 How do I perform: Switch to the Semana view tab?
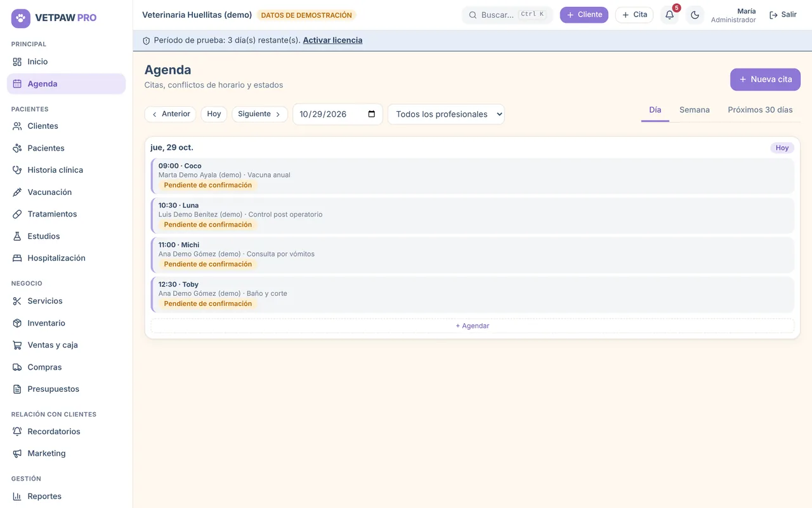(x=695, y=110)
